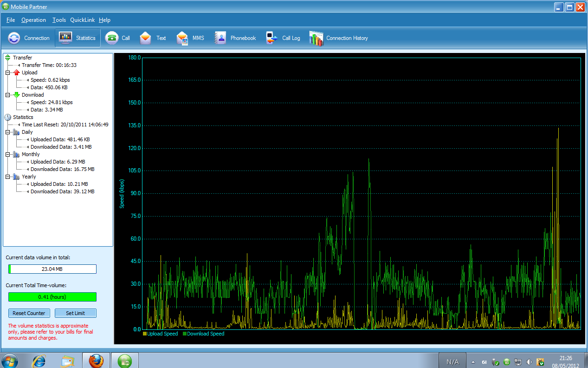Screen dimensions: 588x368
Task: Select download Speed: 24.81 kbps row
Action: click(52, 102)
